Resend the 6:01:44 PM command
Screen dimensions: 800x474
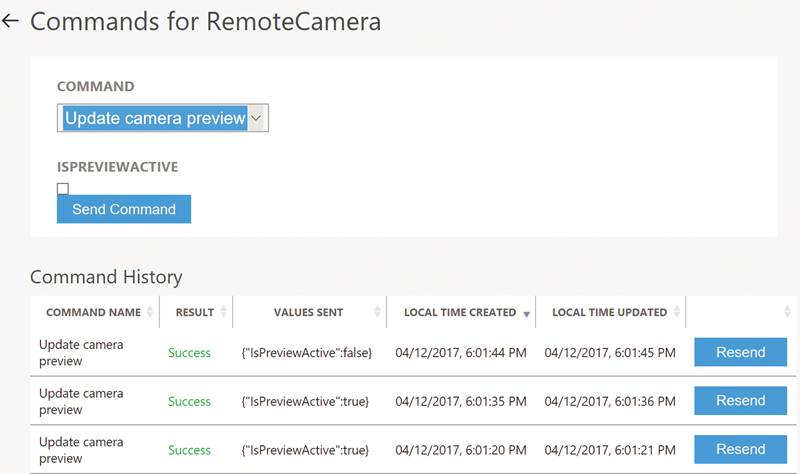(740, 352)
